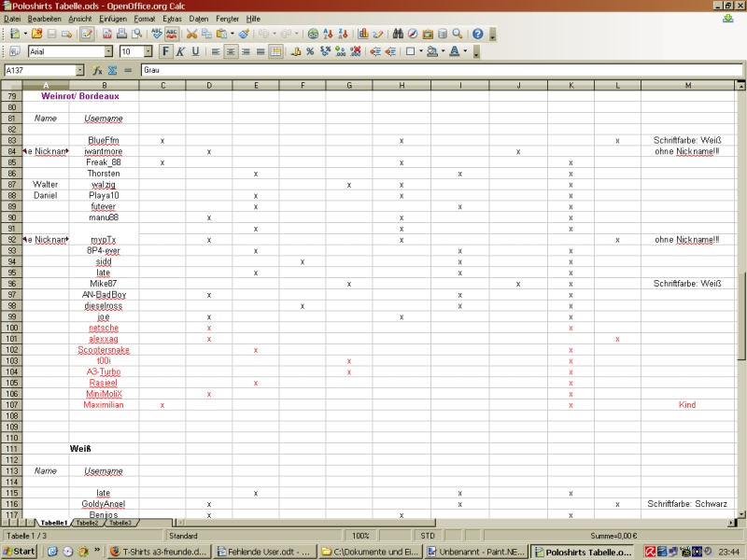
Task: Show the drawing functions
Action: tap(378, 34)
